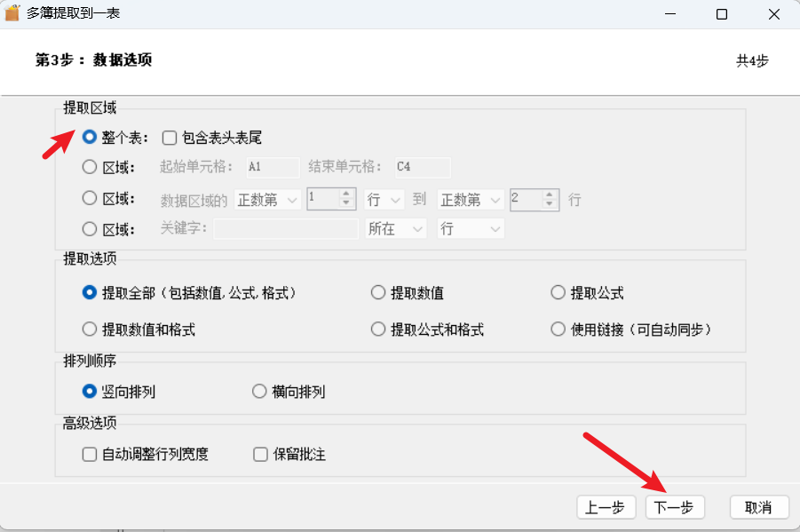The width and height of the screenshot is (800, 532).
Task: Open the 所在 dropdown in keyword row
Action: click(x=396, y=229)
